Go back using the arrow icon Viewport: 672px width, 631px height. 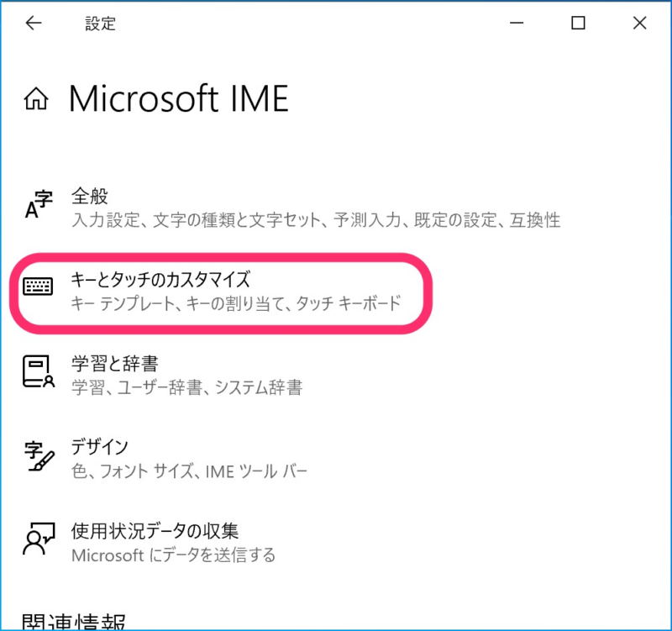[x=34, y=24]
